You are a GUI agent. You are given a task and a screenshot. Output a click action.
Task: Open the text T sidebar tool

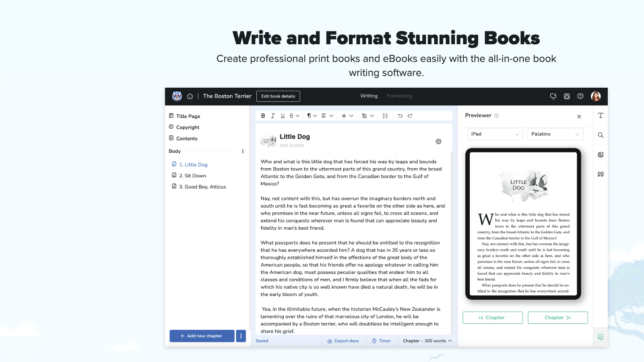point(601,115)
